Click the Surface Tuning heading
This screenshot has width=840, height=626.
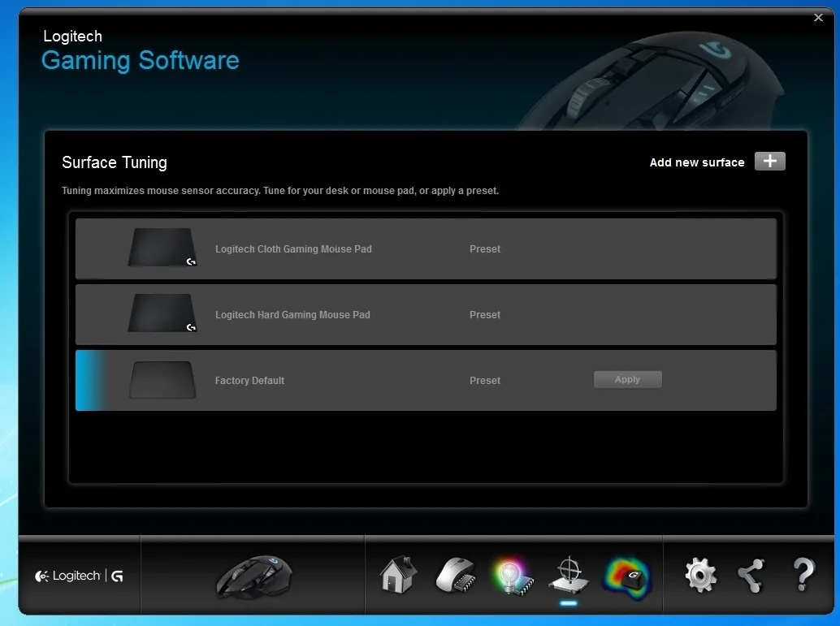point(114,162)
